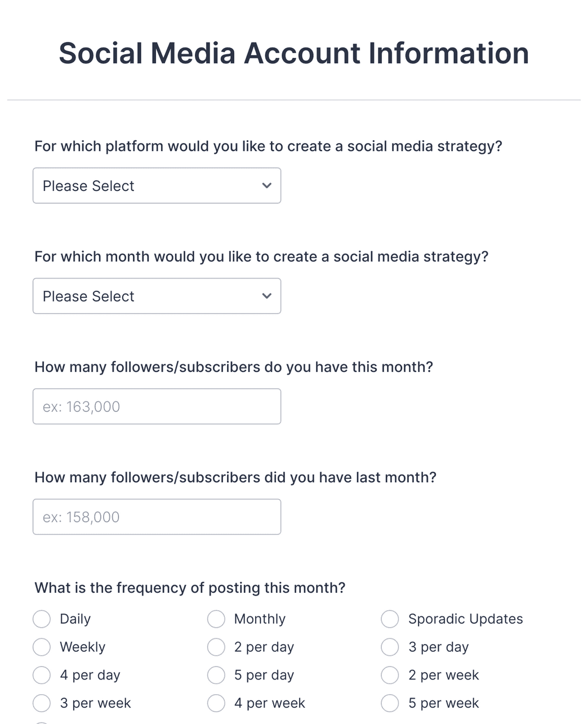The height and width of the screenshot is (724, 588).
Task: Select the Monthly posting frequency option
Action: tap(216, 619)
